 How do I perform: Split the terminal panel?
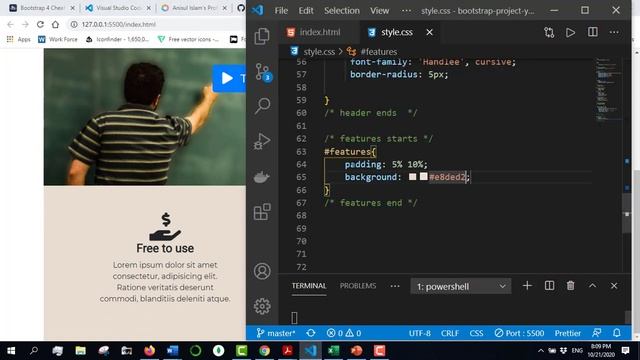click(549, 286)
